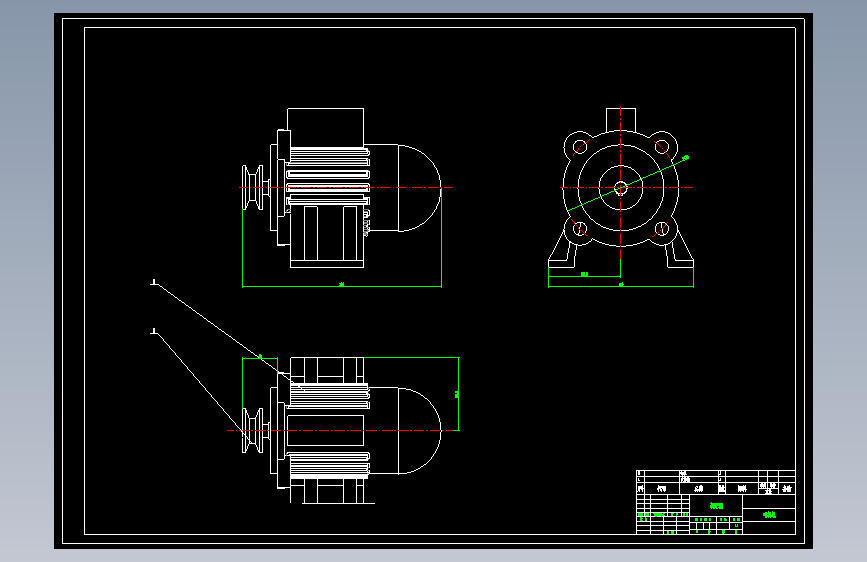
Task: Select the motor end view with mounting feet
Action: pos(620,188)
